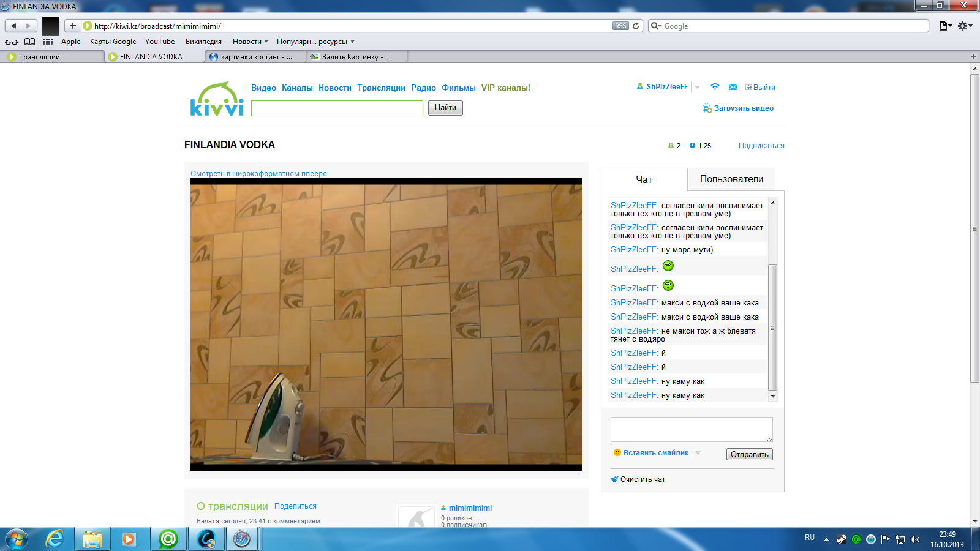Open Top Sites grid icon
The height and width of the screenshot is (551, 980).
tap(48, 42)
